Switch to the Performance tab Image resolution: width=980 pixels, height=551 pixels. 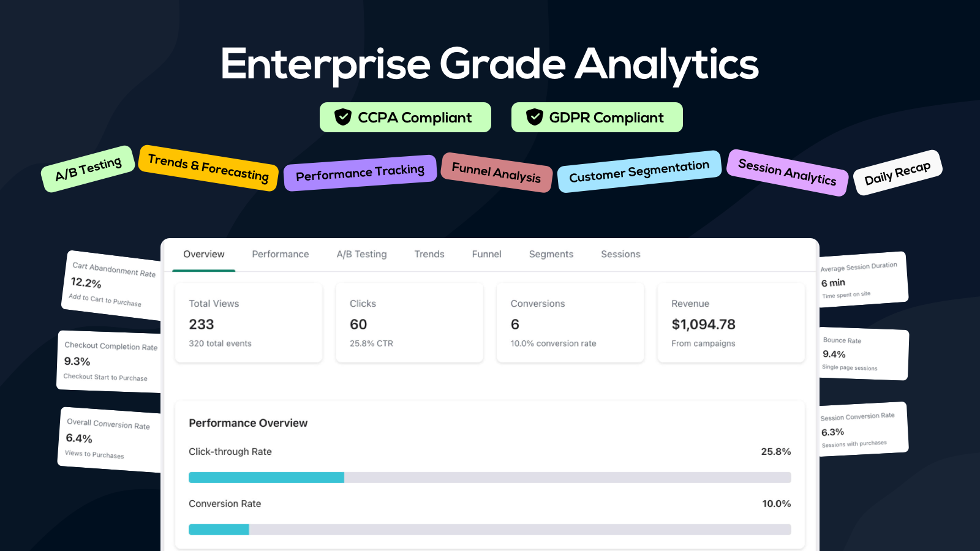(x=280, y=254)
